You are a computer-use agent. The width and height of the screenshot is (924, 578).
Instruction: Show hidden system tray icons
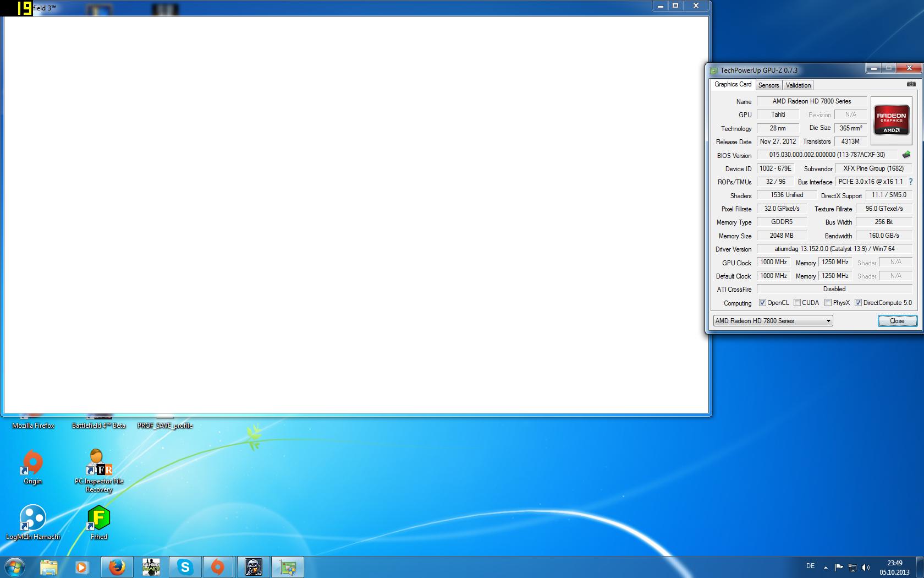point(826,567)
